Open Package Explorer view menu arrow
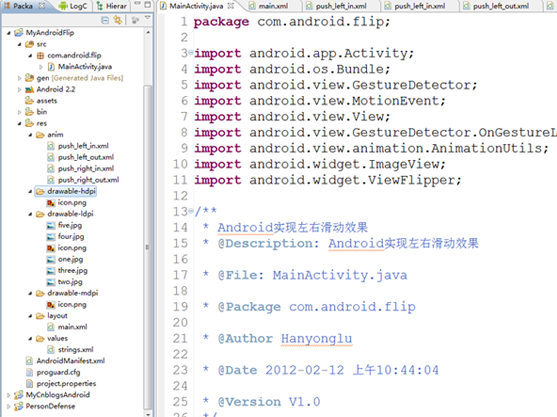557x417 pixels. (148, 18)
